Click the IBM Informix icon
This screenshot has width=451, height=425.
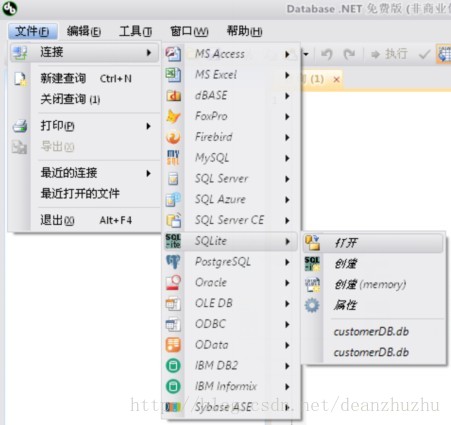[173, 386]
